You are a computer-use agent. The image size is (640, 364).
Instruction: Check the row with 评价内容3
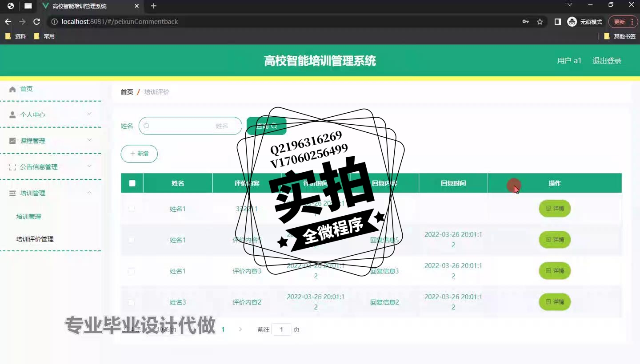[x=132, y=271]
